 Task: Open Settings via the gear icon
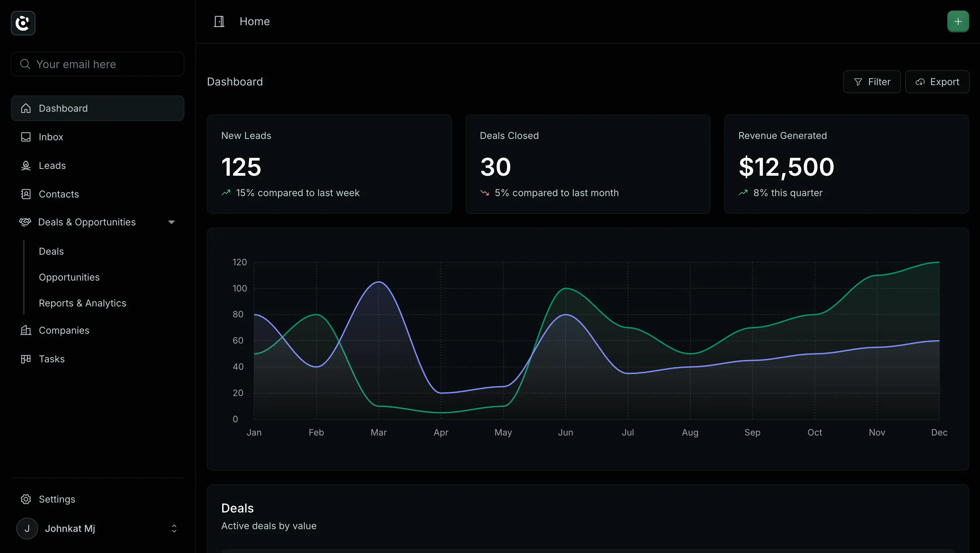pos(26,499)
